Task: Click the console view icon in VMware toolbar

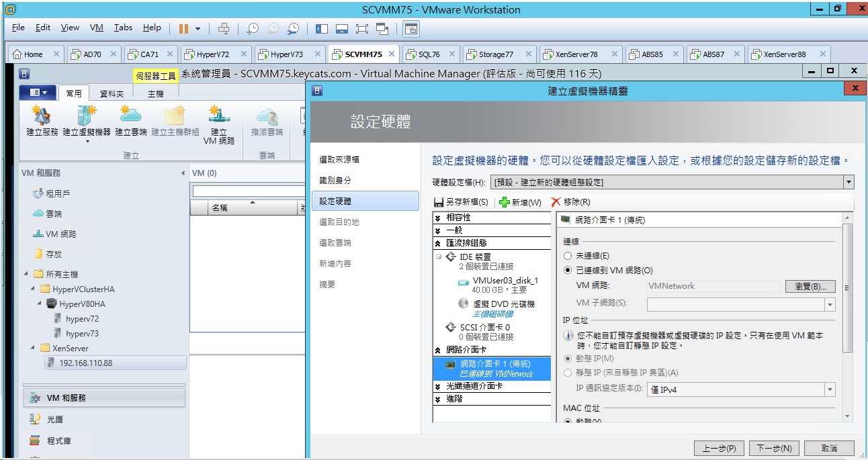Action: coord(411,29)
